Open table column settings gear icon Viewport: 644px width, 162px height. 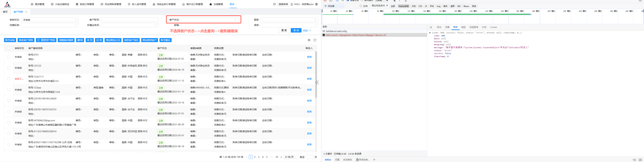coord(309,40)
